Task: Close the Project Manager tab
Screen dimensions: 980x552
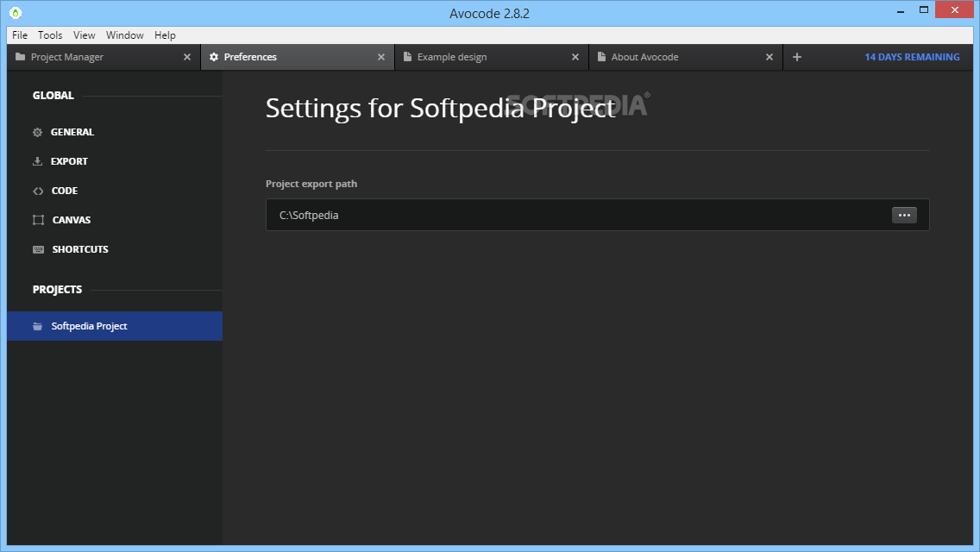Action: (x=187, y=57)
